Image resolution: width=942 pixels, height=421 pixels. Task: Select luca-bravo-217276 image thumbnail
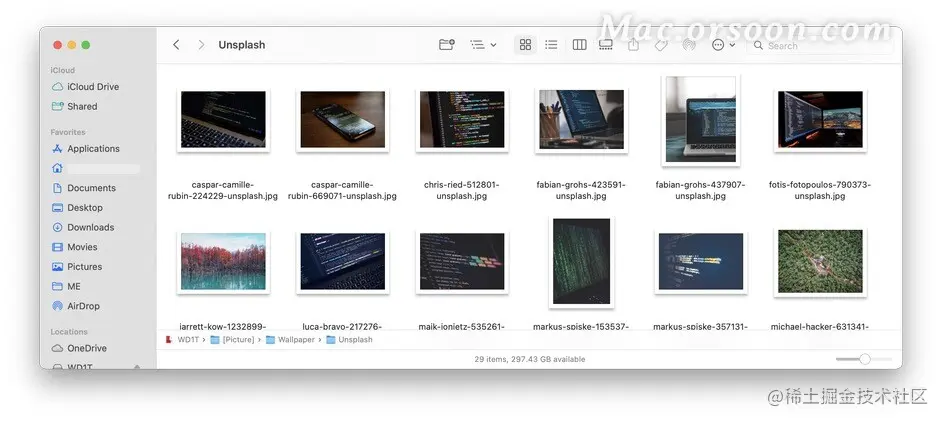point(342,261)
